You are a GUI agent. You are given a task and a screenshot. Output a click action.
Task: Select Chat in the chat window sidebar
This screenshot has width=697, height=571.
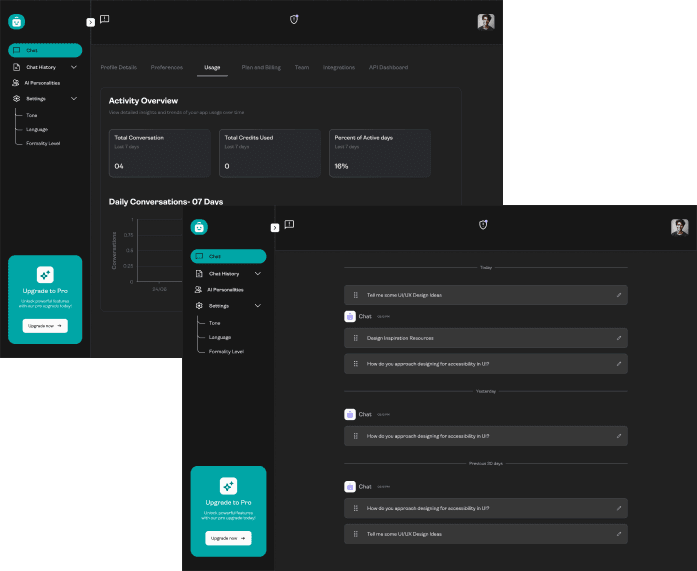click(x=228, y=256)
